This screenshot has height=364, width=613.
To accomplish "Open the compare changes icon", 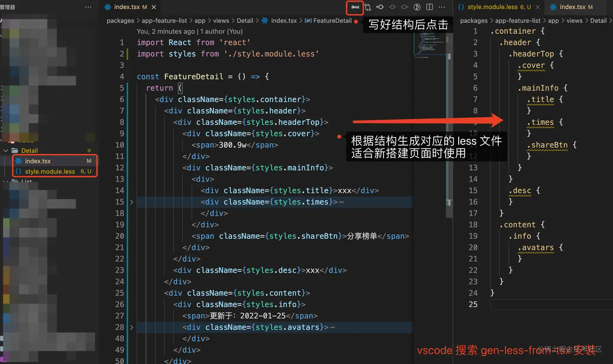I will click(368, 7).
